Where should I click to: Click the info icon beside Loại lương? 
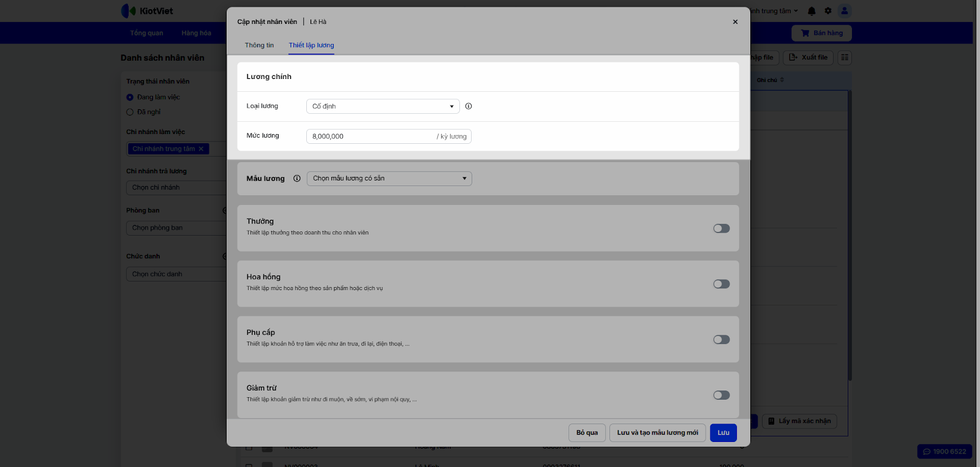[x=469, y=106]
